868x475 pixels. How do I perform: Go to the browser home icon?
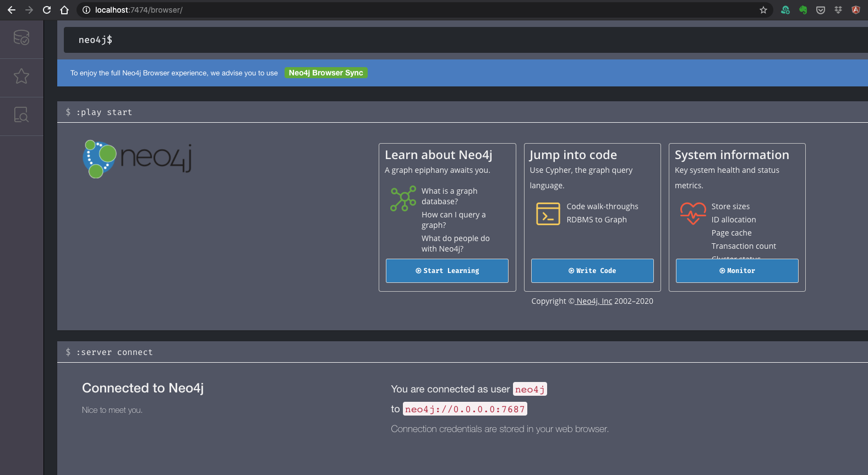tap(64, 10)
